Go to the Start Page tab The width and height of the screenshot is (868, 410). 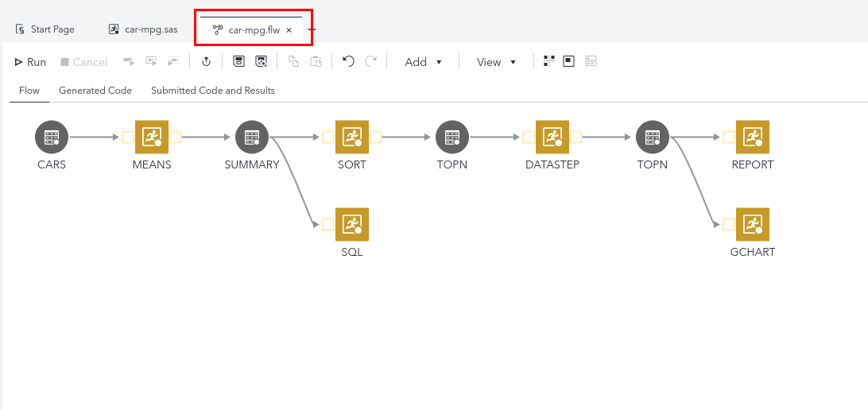(45, 29)
